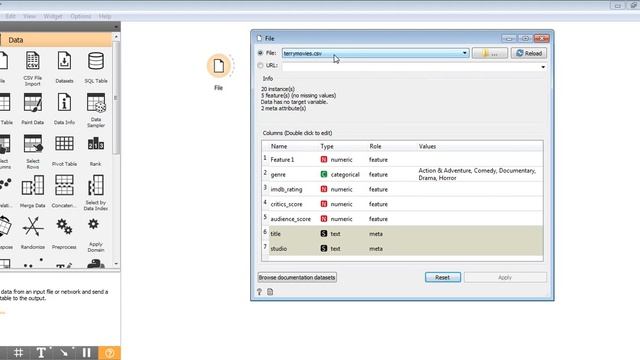
Task: Click the Reset button
Action: coord(443,278)
